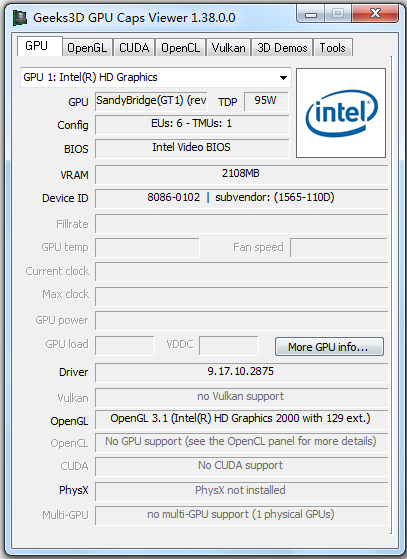The image size is (407, 559).
Task: Click the driver version 9.17.10.2875
Action: point(241,372)
